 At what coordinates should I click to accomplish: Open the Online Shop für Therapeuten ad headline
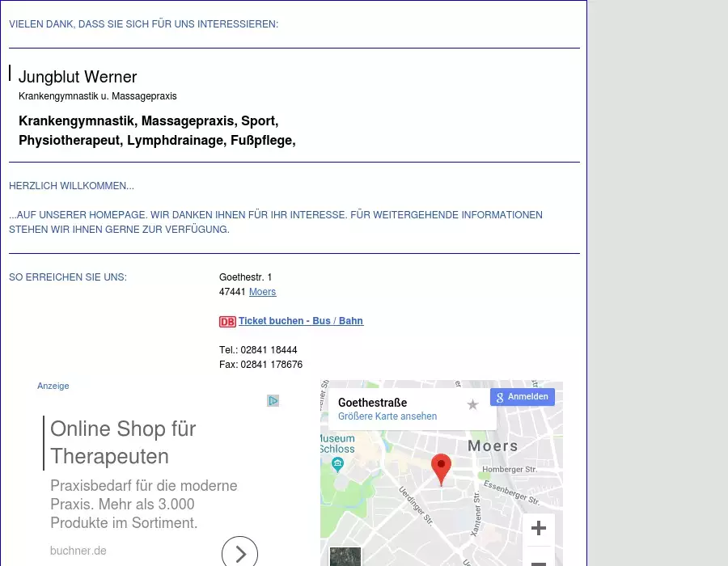point(123,442)
